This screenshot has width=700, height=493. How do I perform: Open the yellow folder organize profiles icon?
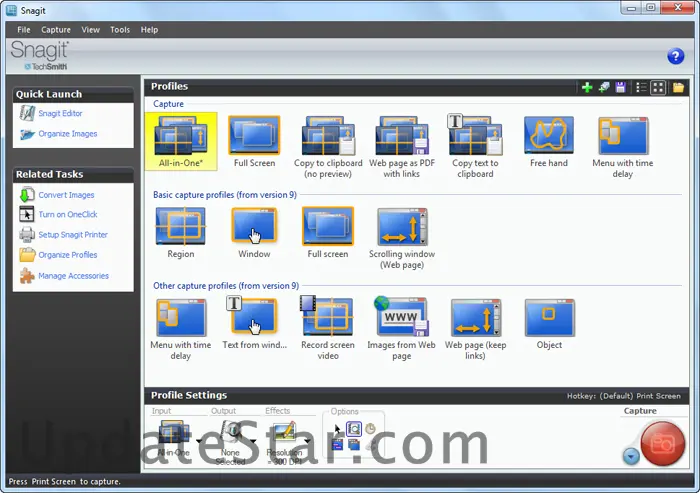tap(678, 87)
